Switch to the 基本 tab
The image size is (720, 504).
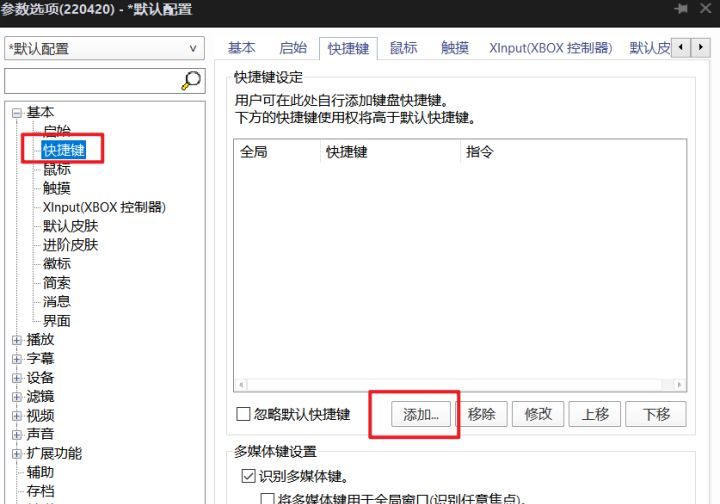point(242,48)
